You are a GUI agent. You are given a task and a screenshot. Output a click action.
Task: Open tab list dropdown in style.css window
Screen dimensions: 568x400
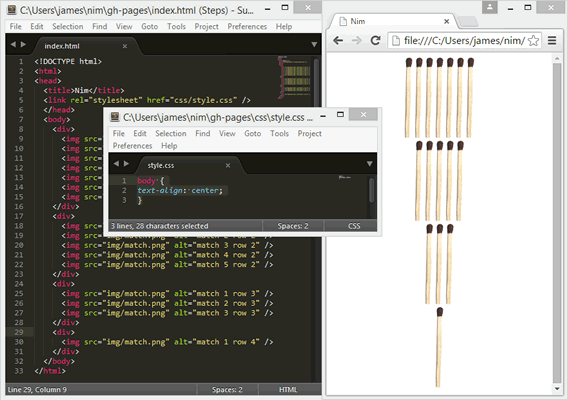click(369, 164)
